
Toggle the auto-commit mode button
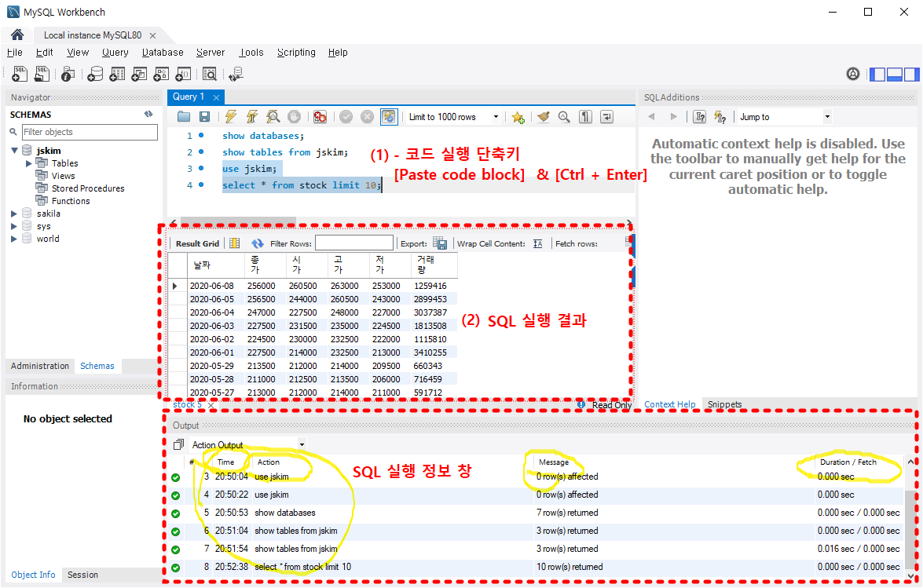coord(389,117)
